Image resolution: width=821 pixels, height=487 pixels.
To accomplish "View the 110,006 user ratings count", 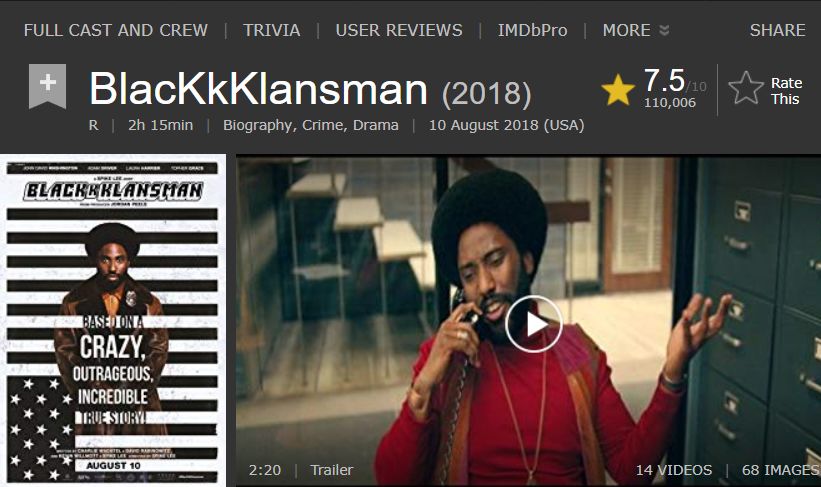I will (670, 103).
